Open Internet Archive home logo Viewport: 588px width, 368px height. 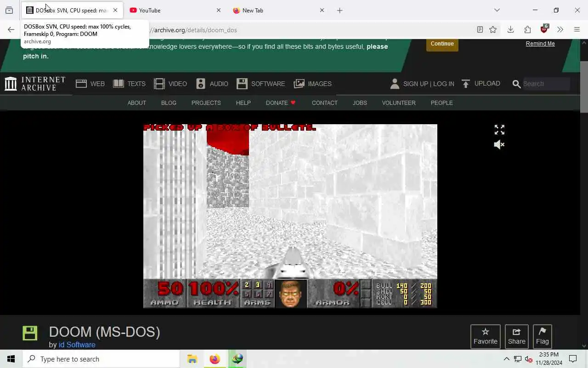coord(35,84)
